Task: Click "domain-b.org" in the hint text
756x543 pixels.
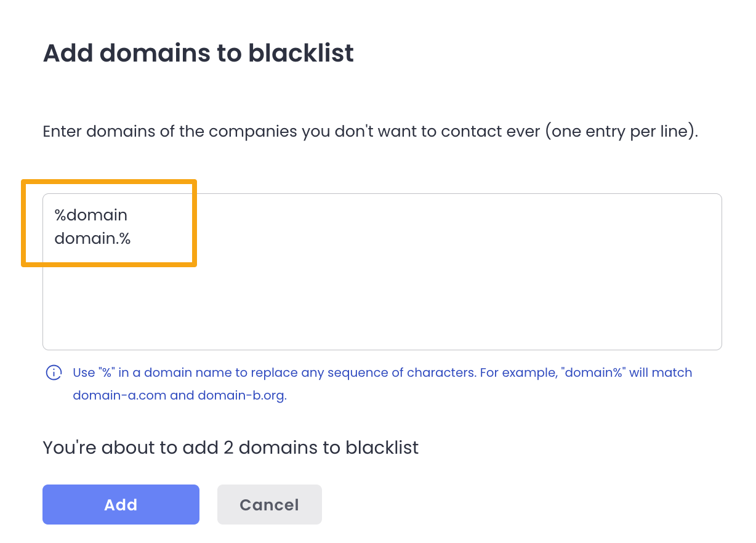Action: [x=241, y=396]
